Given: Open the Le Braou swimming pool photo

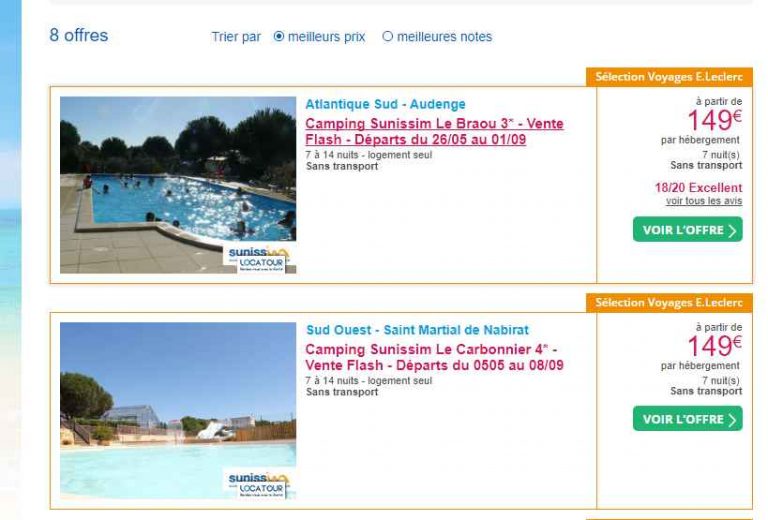Looking at the screenshot, I should tap(178, 185).
